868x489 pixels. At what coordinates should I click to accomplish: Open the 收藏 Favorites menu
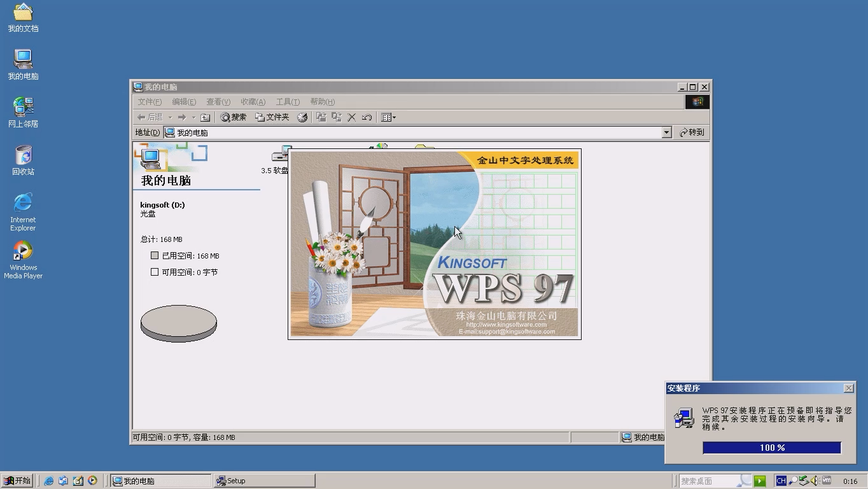pyautogui.click(x=253, y=102)
